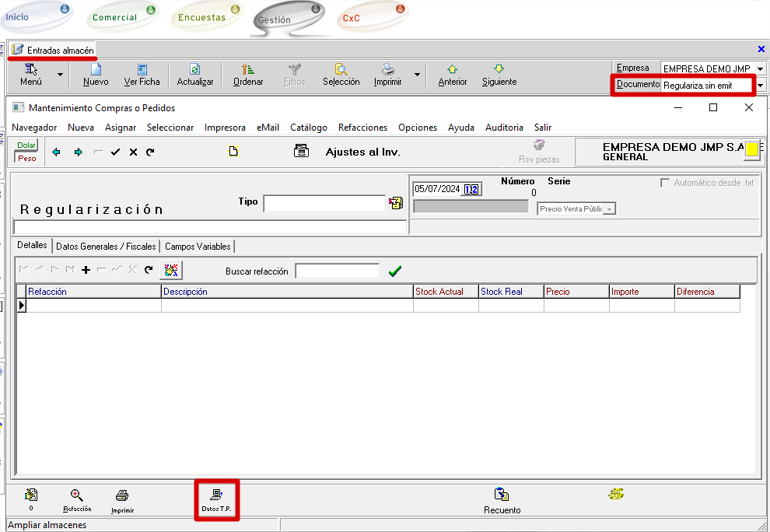Open the Refacciones menu
The width and height of the screenshot is (770, 532).
click(362, 128)
